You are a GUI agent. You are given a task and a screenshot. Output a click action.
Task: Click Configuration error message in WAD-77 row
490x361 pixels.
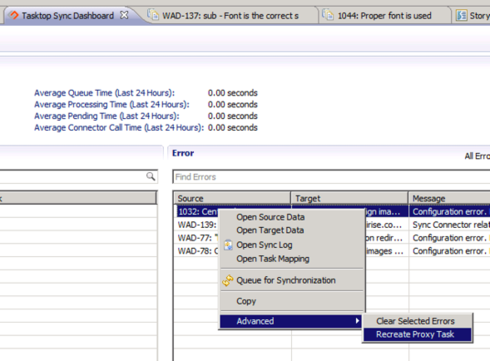click(450, 238)
